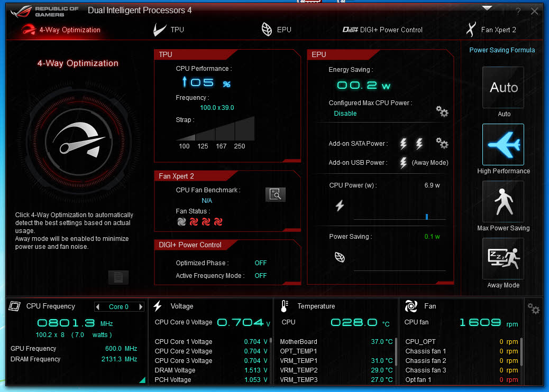Switch to the TPU tab
This screenshot has width=549, height=392.
169,30
